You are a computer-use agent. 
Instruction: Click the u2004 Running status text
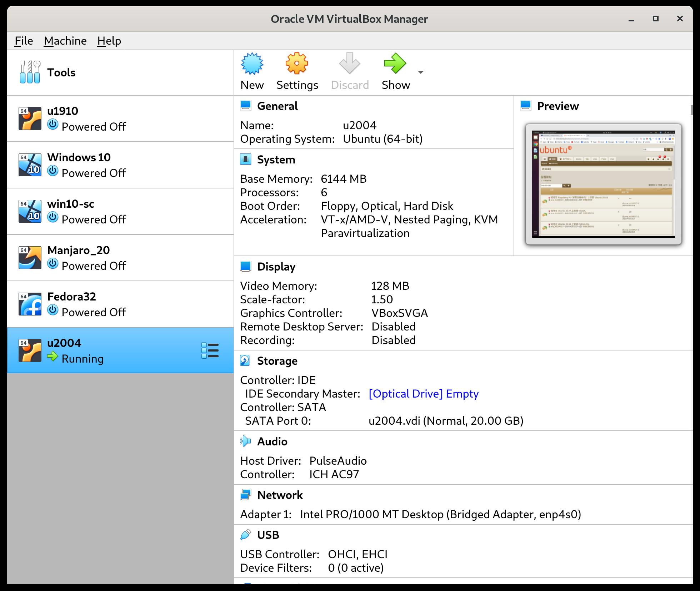[82, 359]
